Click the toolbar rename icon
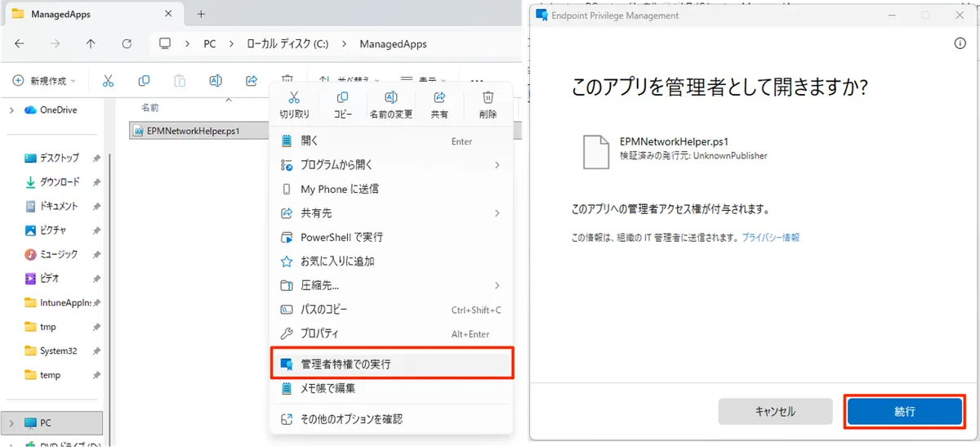This screenshot has width=980, height=447. 216,81
